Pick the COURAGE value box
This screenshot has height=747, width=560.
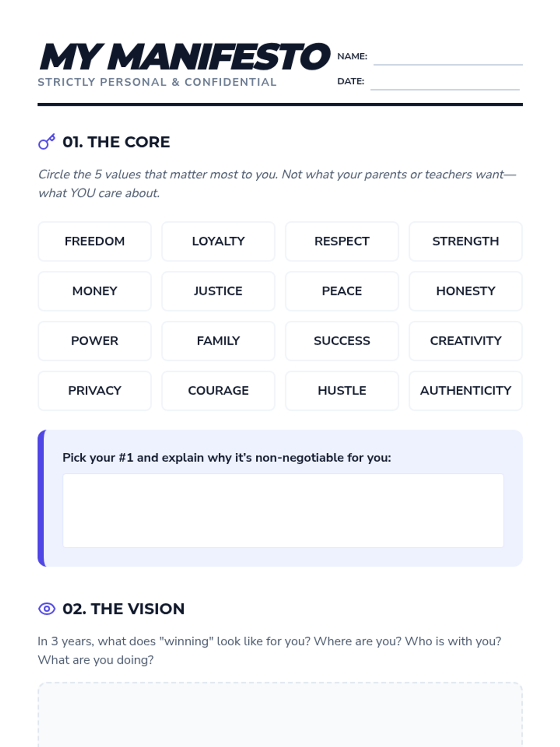coord(218,391)
